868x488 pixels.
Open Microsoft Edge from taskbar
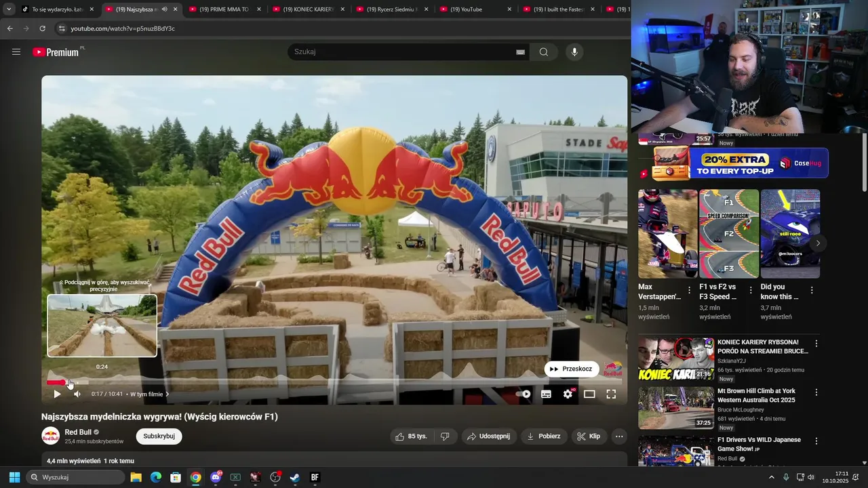click(155, 477)
